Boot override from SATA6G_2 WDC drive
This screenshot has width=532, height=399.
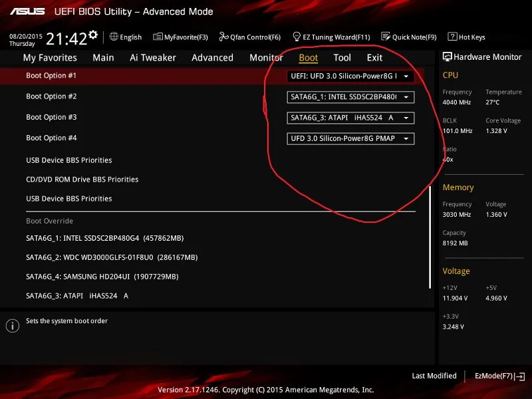[112, 257]
